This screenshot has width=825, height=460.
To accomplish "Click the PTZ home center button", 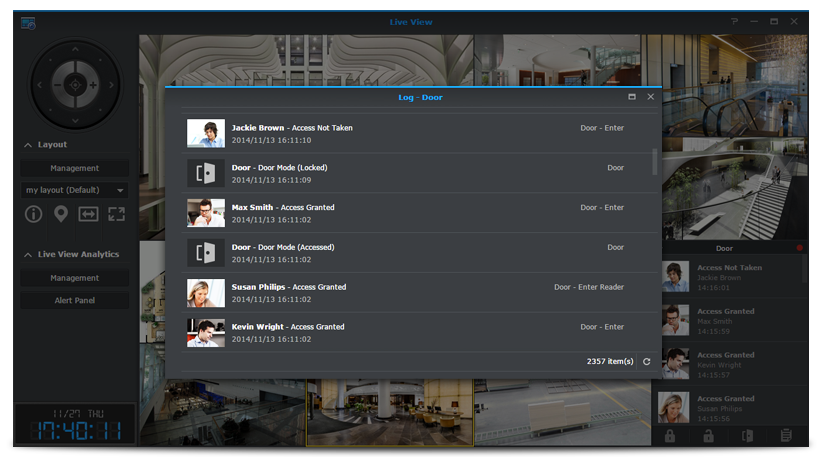I will [76, 86].
